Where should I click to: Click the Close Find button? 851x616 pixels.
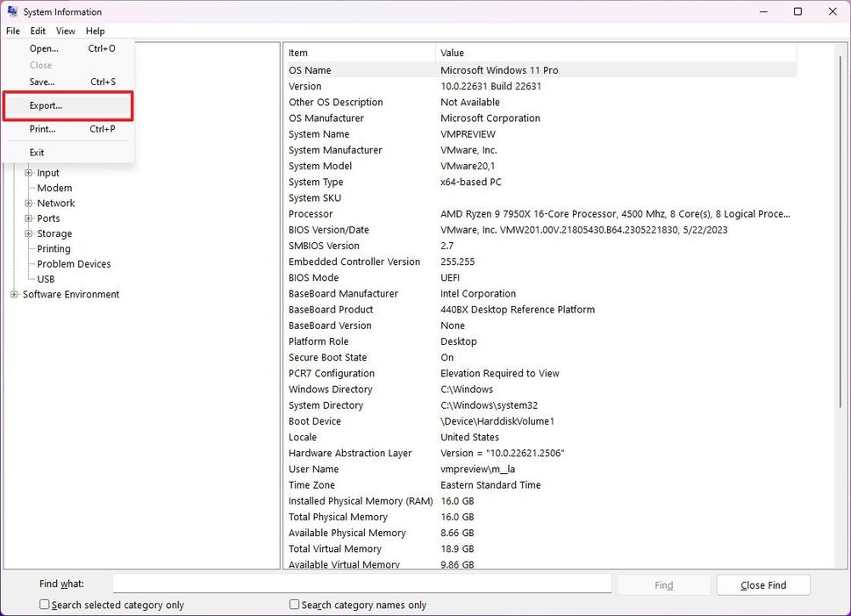[762, 584]
